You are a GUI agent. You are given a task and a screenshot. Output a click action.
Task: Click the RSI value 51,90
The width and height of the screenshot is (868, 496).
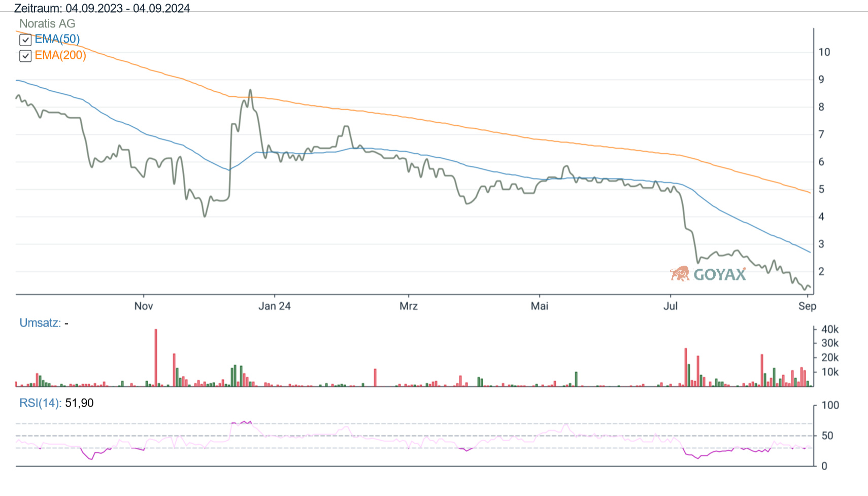[x=80, y=403]
